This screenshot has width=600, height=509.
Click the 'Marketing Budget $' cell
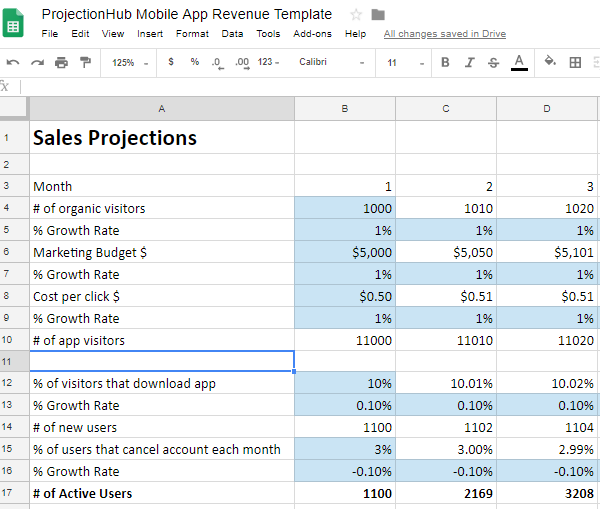[162, 252]
